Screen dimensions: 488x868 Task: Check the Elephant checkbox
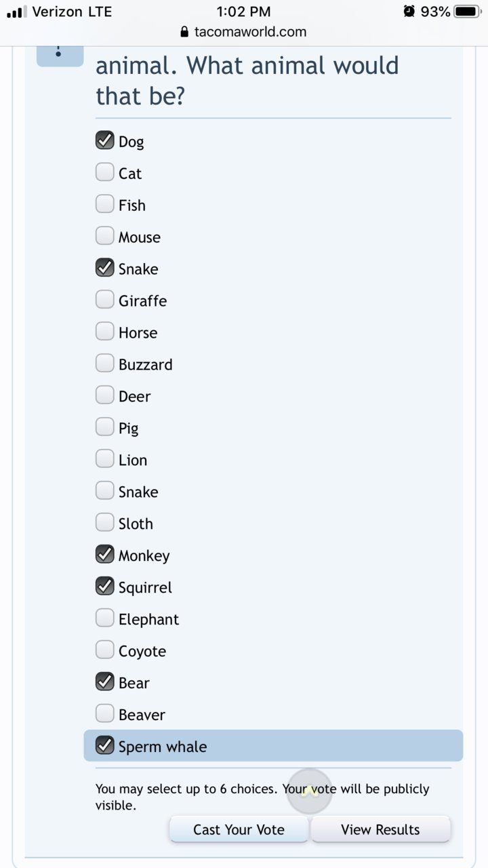click(104, 618)
